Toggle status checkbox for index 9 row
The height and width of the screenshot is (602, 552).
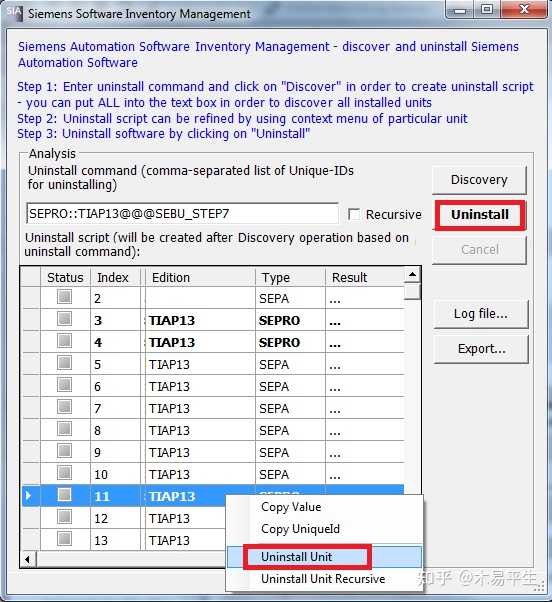pyautogui.click(x=64, y=450)
